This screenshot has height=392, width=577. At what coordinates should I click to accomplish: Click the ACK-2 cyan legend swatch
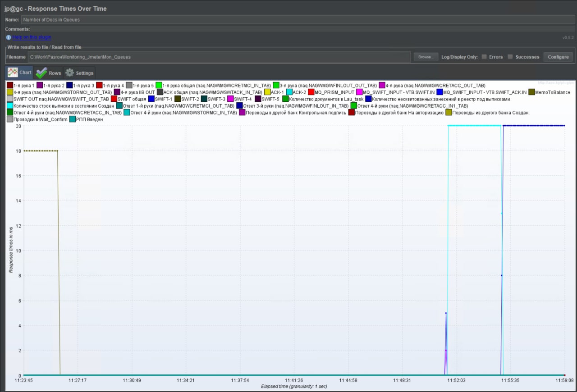pyautogui.click(x=289, y=92)
